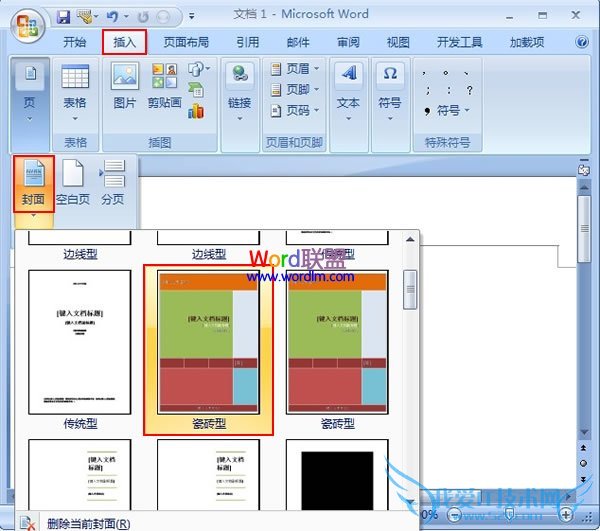The image size is (600, 531).
Task: Choose the 传统型 cover page thumbnail
Action: (80, 342)
